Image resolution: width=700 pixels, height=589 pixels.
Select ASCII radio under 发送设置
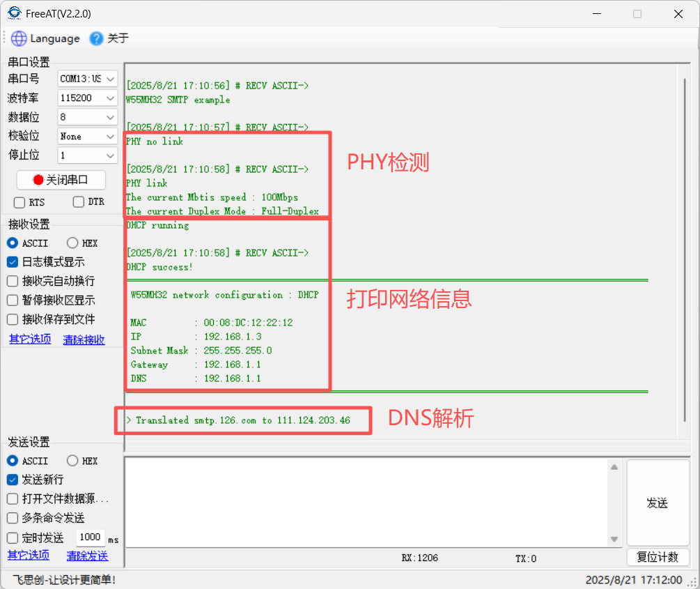click(13, 461)
